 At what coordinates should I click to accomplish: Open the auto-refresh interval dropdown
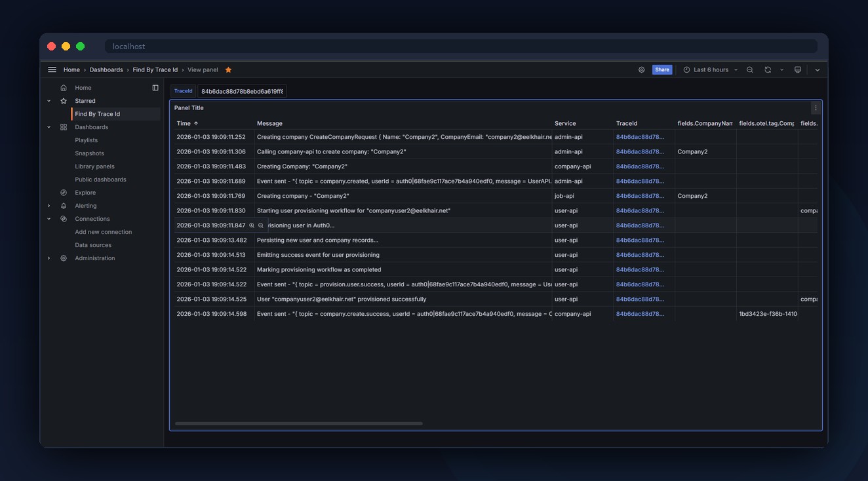(781, 69)
